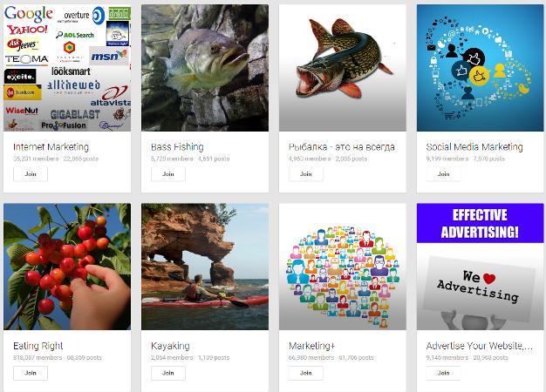
Task: Open the kayaker rock arch thumbnail
Action: (x=205, y=267)
